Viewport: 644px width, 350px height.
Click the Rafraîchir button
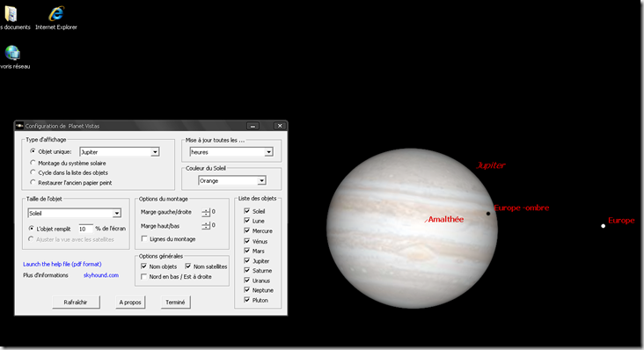[x=76, y=302]
